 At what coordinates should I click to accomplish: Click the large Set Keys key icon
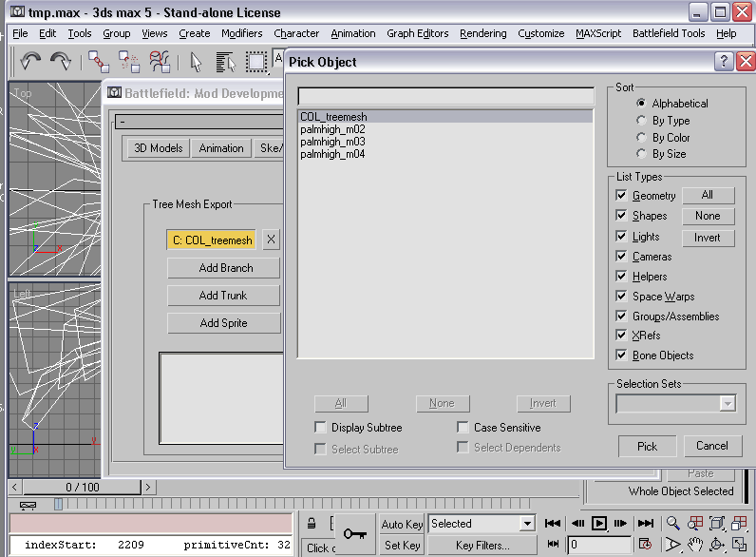pyautogui.click(x=355, y=534)
